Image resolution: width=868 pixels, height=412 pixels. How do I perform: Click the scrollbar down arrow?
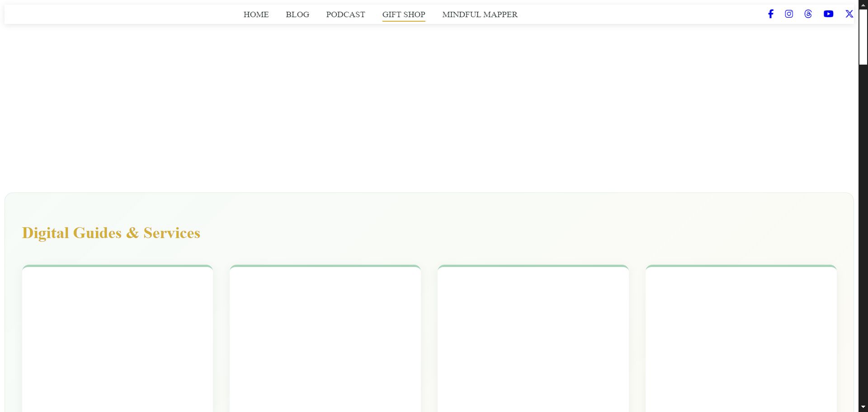pyautogui.click(x=863, y=407)
